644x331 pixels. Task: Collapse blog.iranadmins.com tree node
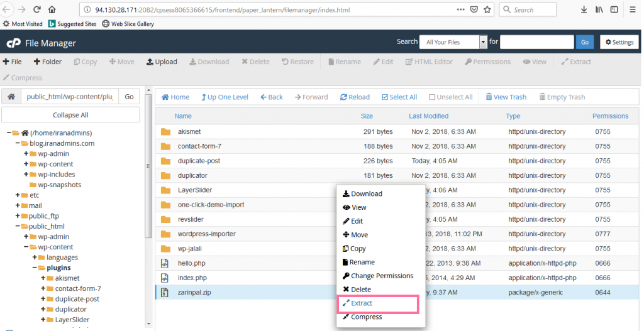[18, 143]
